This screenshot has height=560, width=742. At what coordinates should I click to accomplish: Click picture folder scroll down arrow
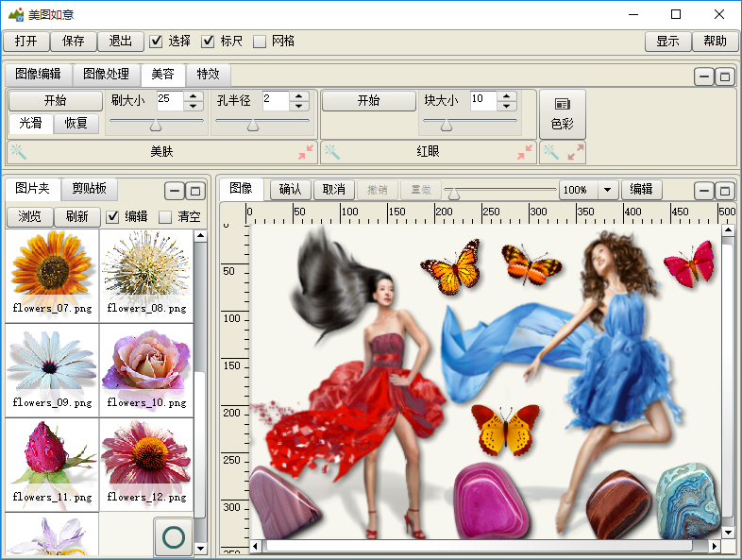coord(201,549)
